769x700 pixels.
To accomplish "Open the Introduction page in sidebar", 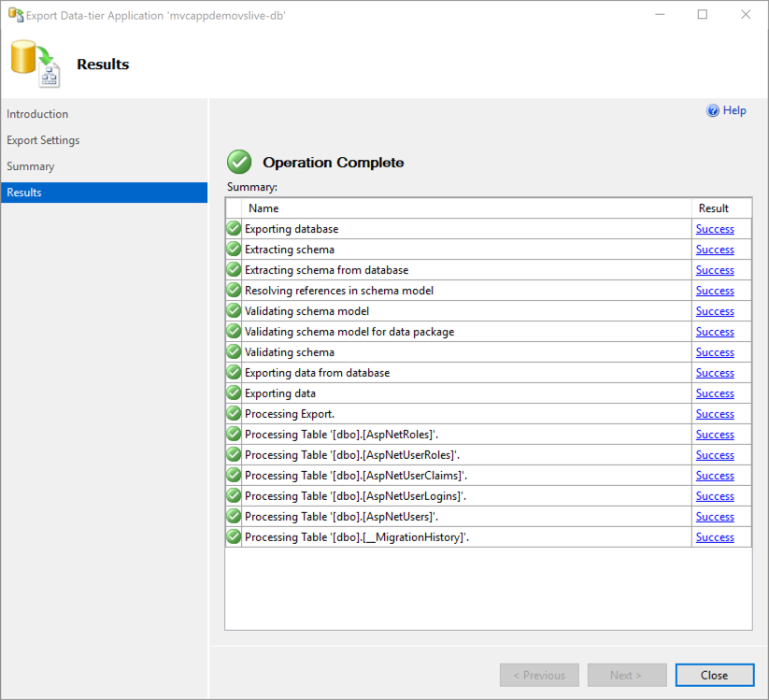I will click(37, 114).
